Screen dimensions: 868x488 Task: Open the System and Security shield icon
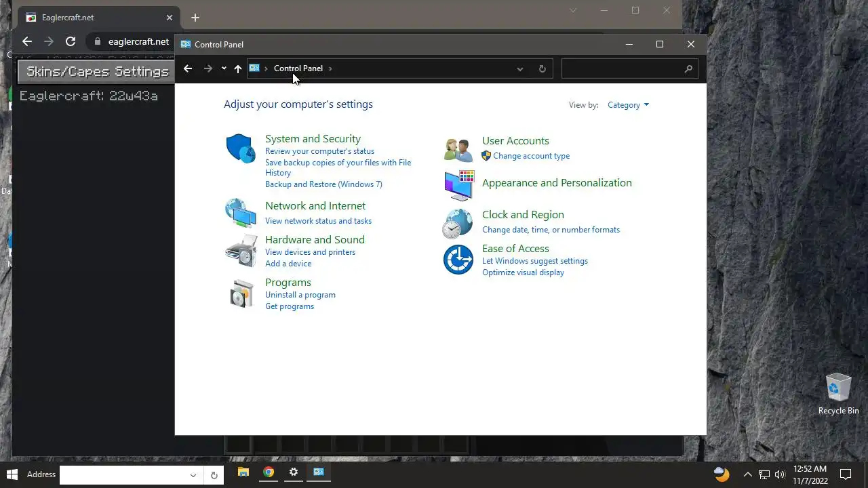pyautogui.click(x=241, y=148)
